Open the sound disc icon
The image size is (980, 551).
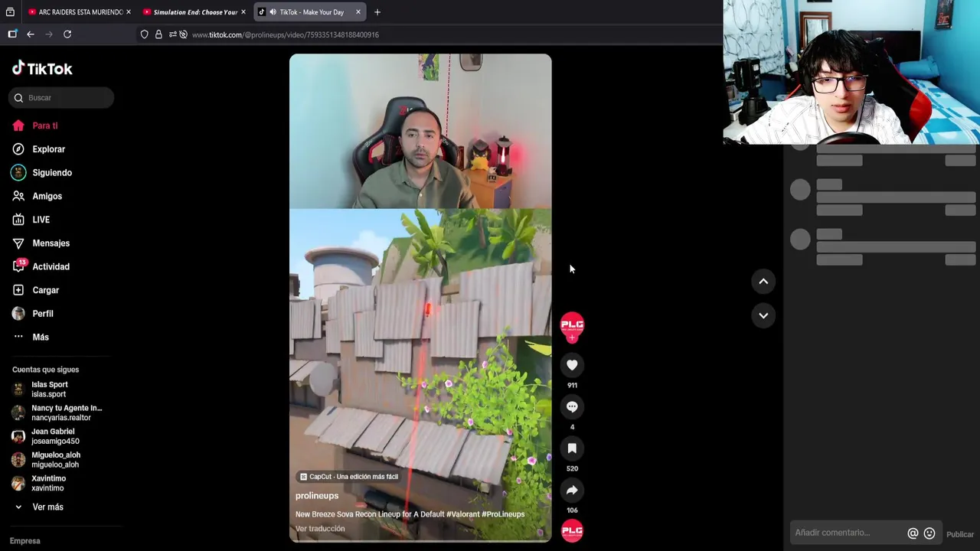[x=572, y=531]
